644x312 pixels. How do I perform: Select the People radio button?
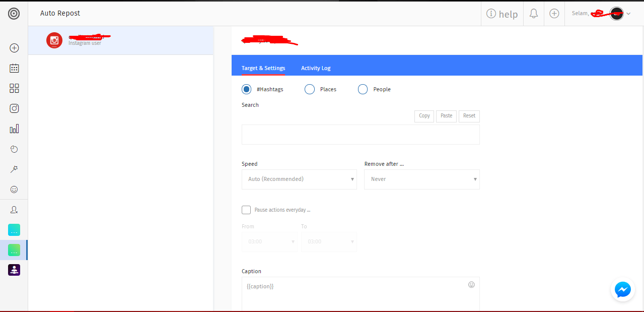coord(363,89)
